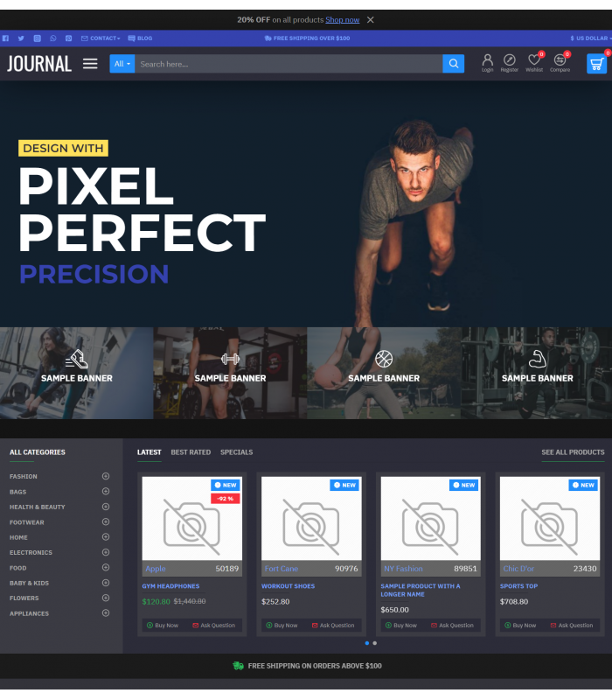
Task: Click the Wishlist heart icon
Action: click(533, 60)
